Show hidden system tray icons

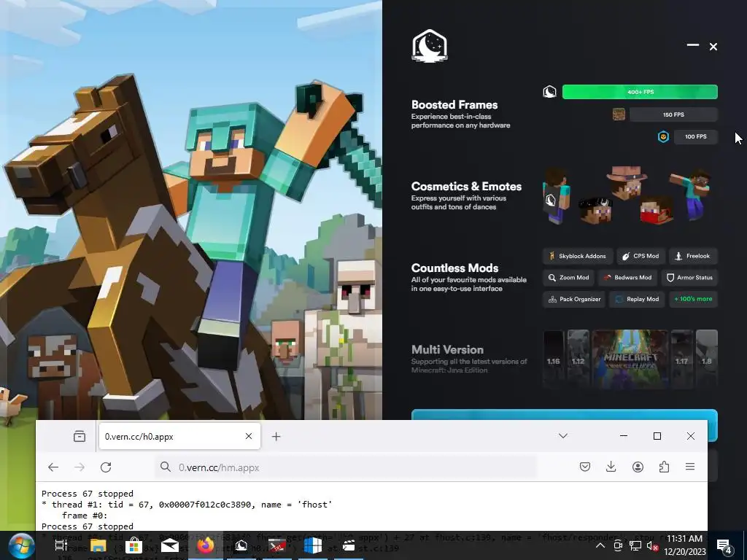(600, 545)
